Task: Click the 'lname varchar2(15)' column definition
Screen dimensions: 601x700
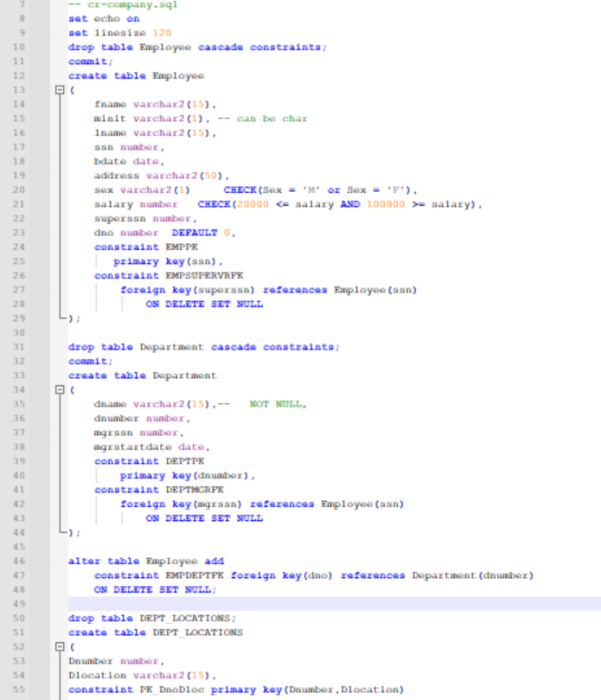Action: coord(155,133)
